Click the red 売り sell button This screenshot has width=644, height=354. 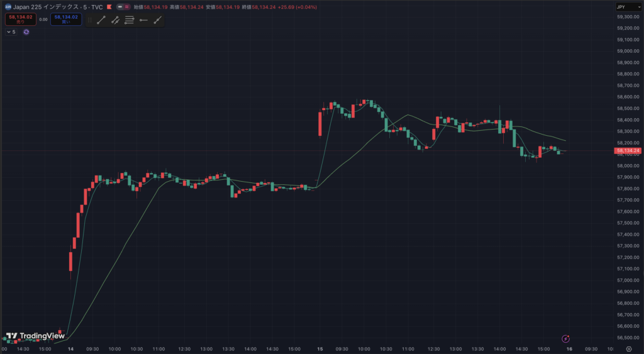coord(20,19)
